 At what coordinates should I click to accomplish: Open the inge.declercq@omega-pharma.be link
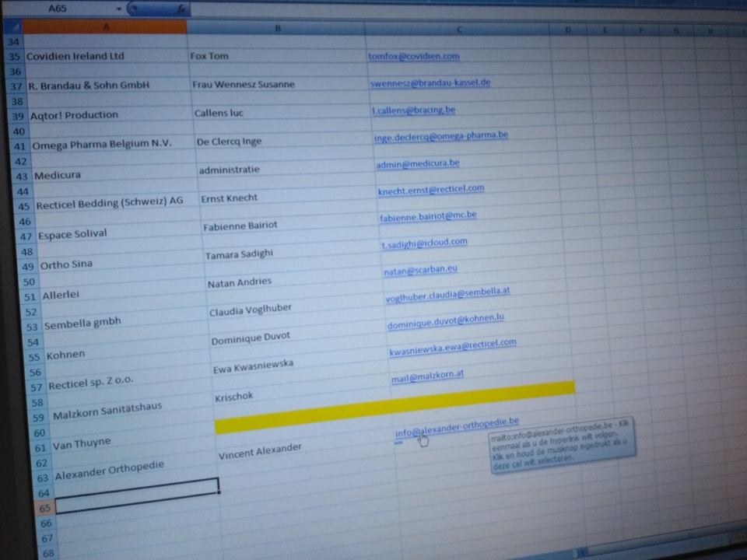tap(440, 136)
